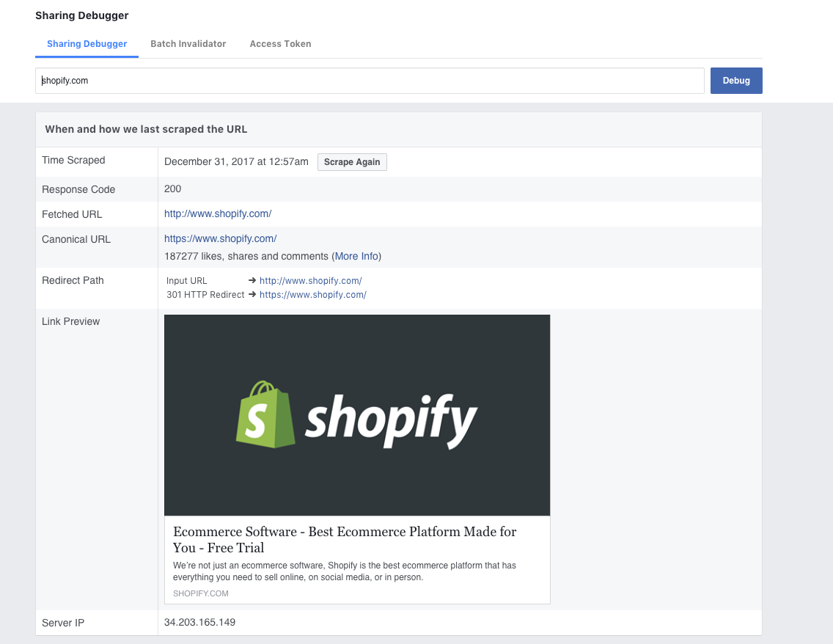This screenshot has width=833, height=644.
Task: Select the link preview description text
Action: click(345, 571)
